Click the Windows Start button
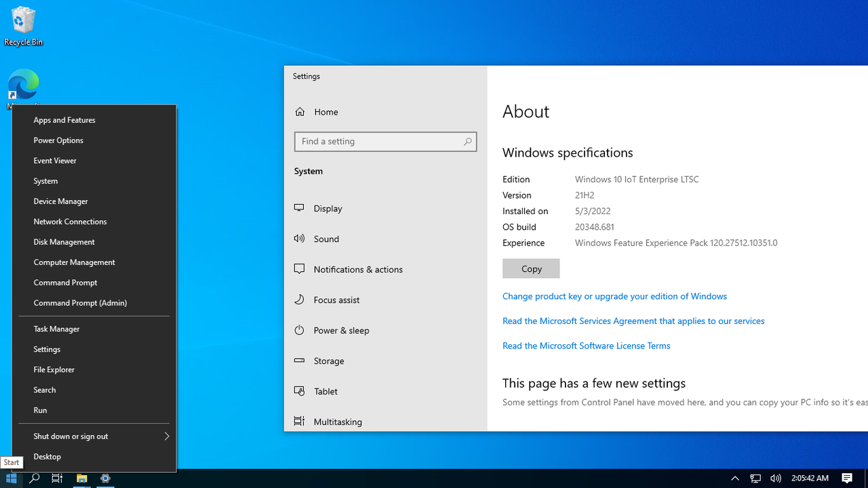Screen dimensions: 868x488 [12, 478]
